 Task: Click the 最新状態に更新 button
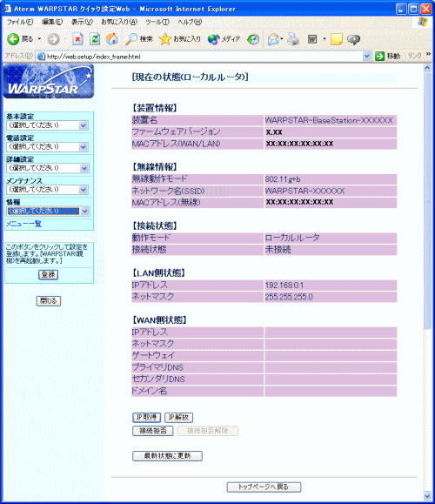(x=167, y=456)
